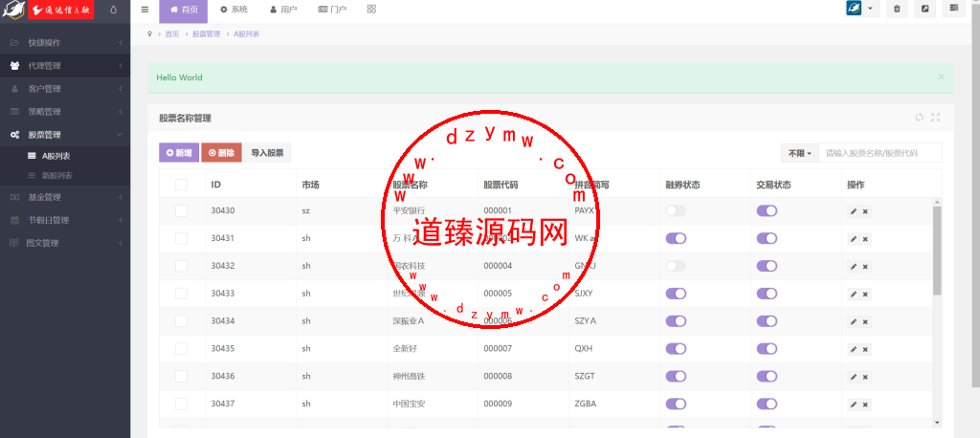Click the fullscreen expand icon of the panel

point(936,117)
